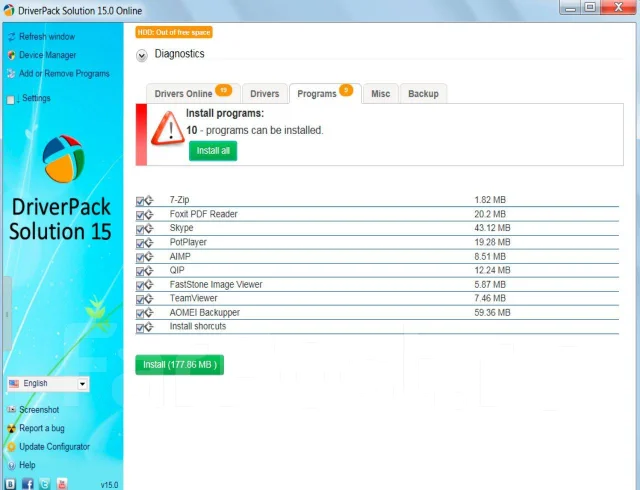
Task: Toggle the TeamViewer checkbox
Action: point(140,300)
